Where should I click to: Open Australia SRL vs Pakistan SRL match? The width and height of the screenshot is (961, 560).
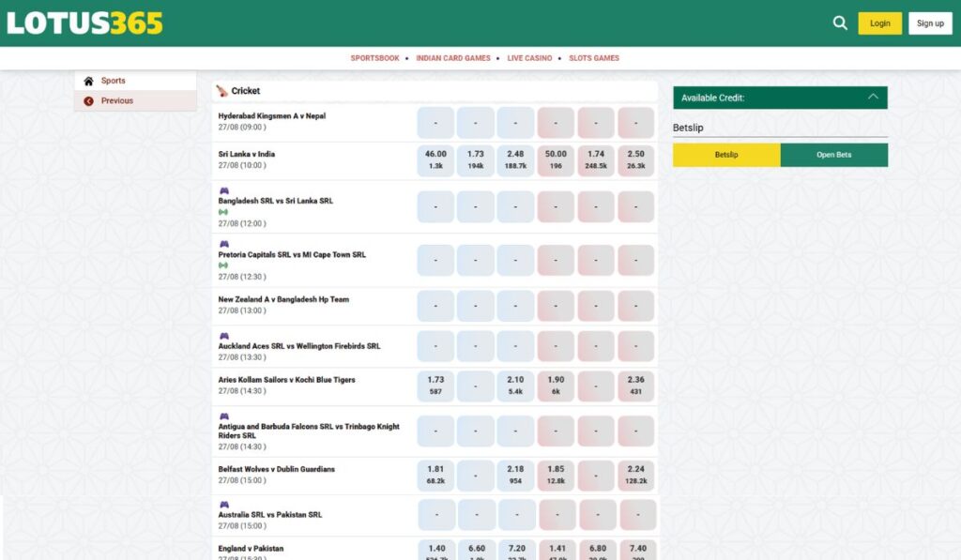click(x=269, y=515)
